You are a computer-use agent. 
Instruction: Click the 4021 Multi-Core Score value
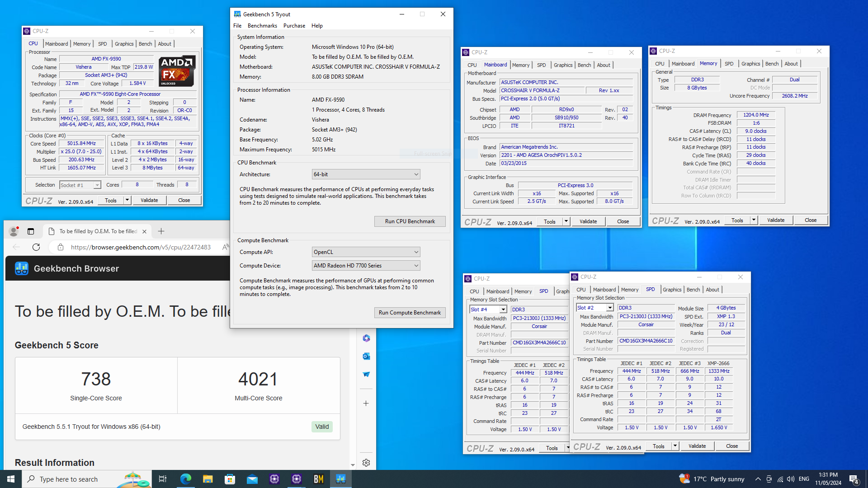258,379
